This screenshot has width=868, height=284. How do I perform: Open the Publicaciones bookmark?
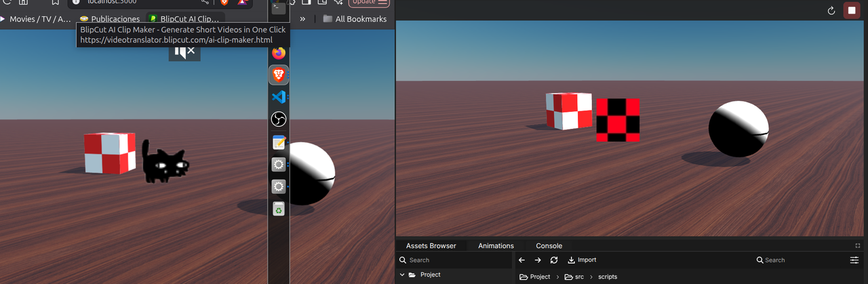pyautogui.click(x=110, y=19)
